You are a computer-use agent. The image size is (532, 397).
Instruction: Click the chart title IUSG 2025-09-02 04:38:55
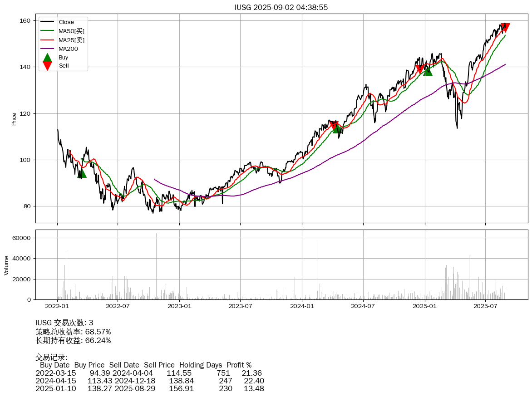coord(281,7)
